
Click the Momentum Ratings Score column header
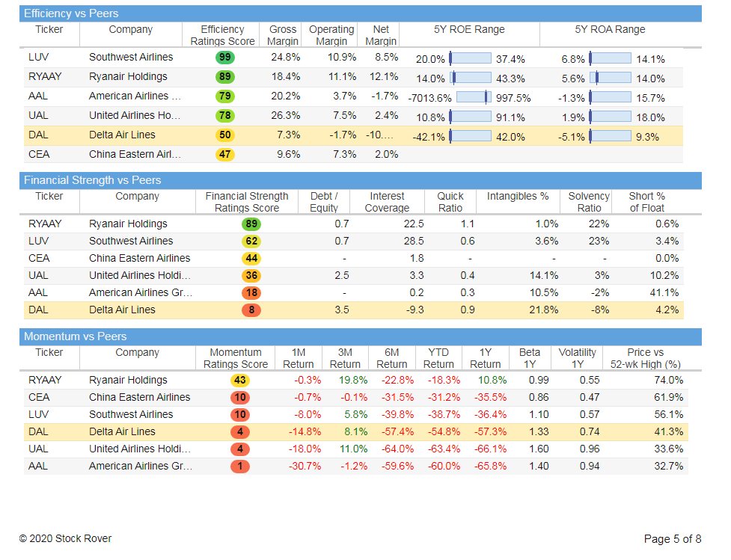click(x=236, y=358)
